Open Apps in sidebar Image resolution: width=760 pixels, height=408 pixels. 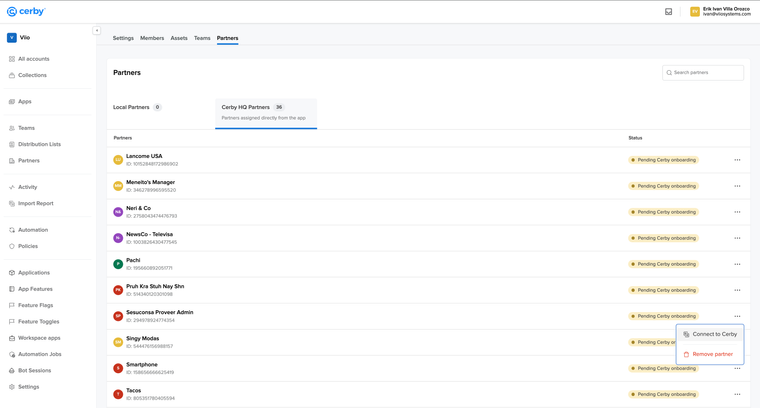(20, 101)
